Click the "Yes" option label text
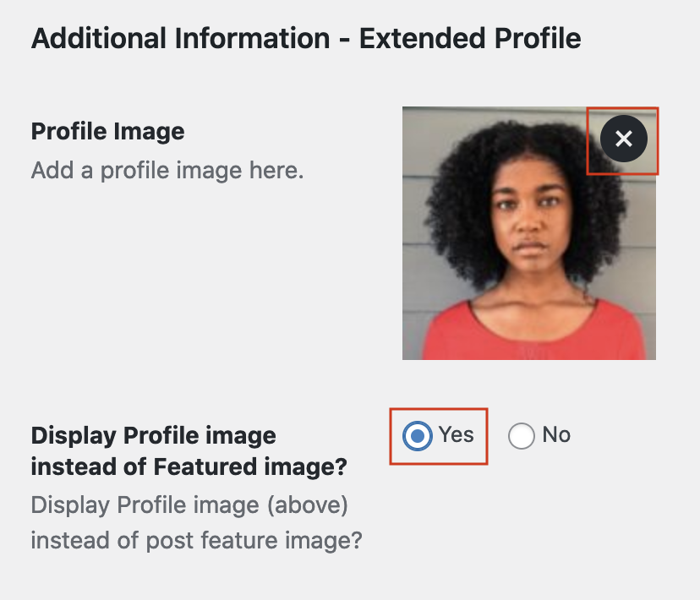This screenshot has width=700, height=600. coord(456,435)
